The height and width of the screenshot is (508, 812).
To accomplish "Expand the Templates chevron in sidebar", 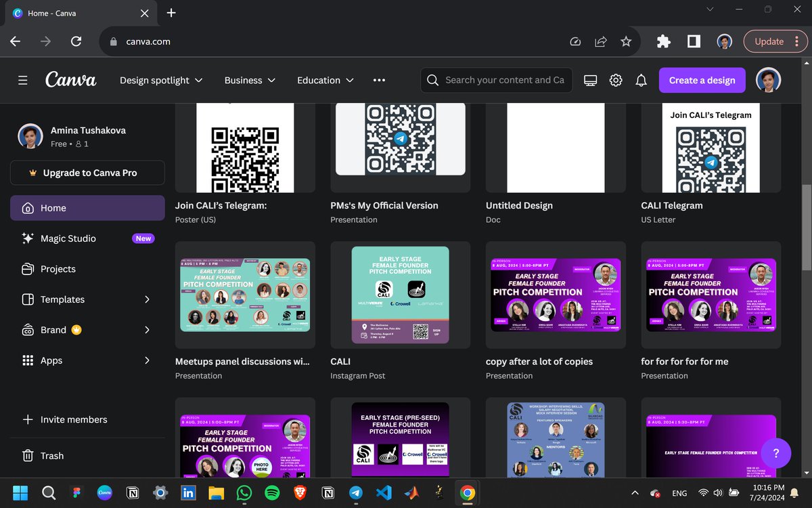I will (148, 299).
